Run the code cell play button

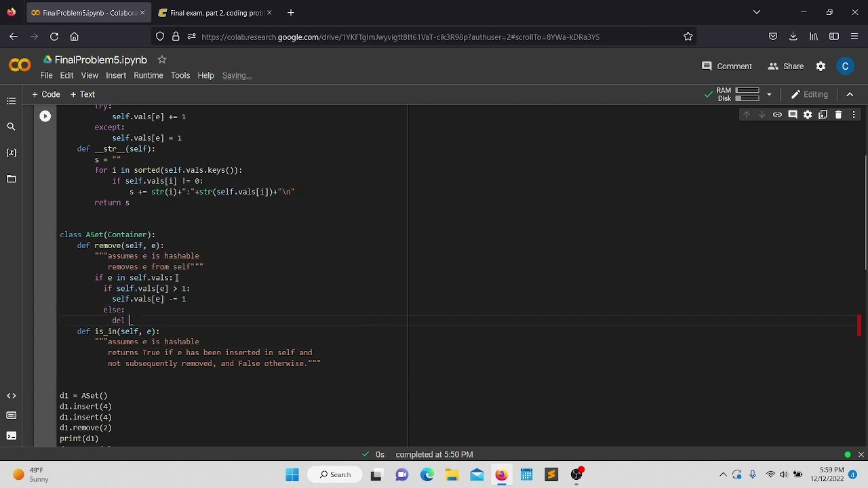coord(45,117)
